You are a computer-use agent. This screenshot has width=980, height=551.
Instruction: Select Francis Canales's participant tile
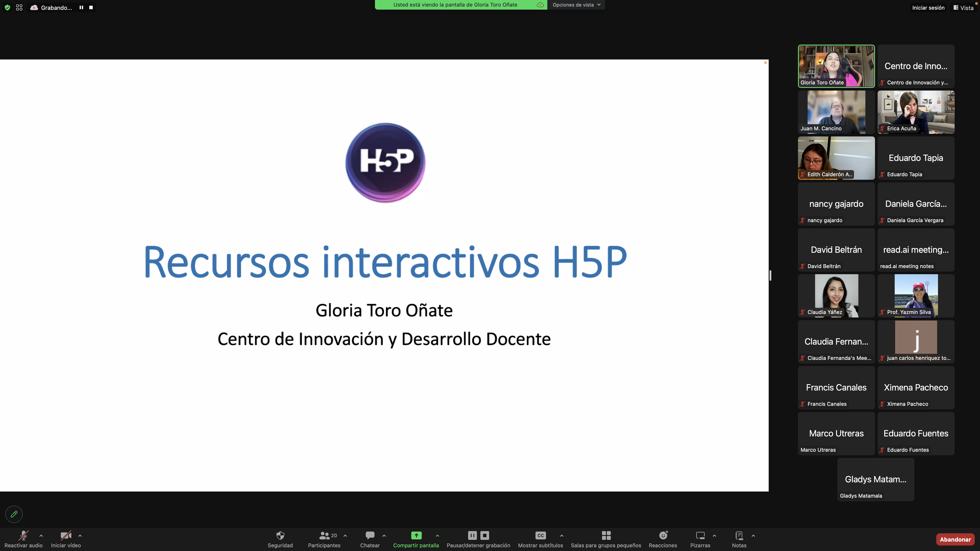point(836,388)
